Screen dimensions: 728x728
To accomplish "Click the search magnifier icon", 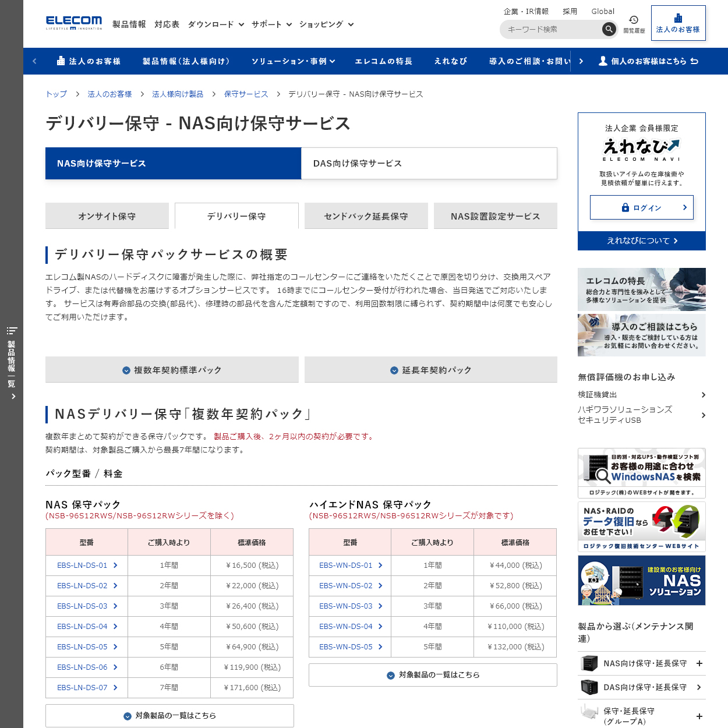I will coord(609,29).
